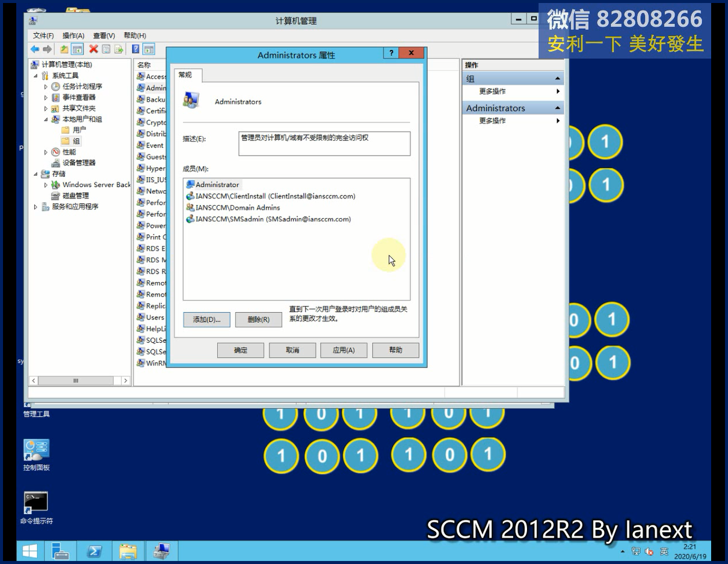The image size is (728, 564).
Task: Click the Up one level folder icon
Action: pyautogui.click(x=64, y=49)
